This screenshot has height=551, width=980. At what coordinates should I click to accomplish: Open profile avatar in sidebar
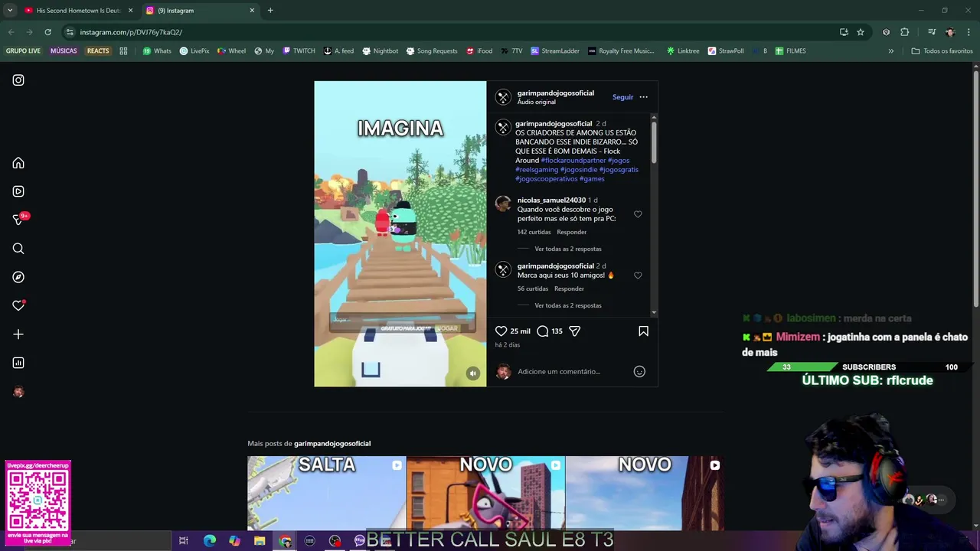[18, 392]
